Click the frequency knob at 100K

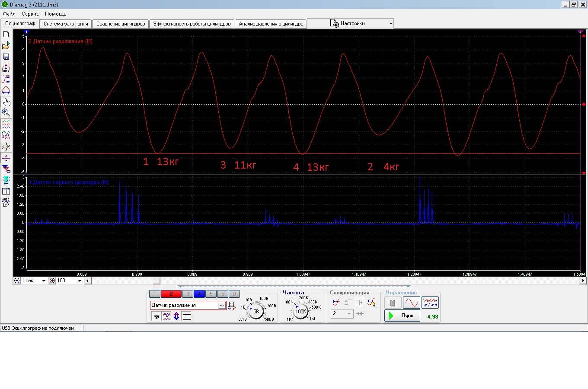tap(300, 311)
